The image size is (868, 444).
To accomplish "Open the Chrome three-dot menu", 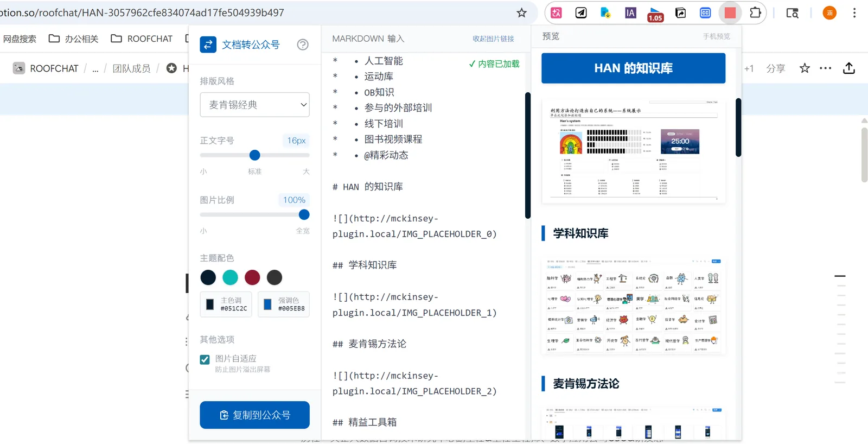I will [854, 12].
